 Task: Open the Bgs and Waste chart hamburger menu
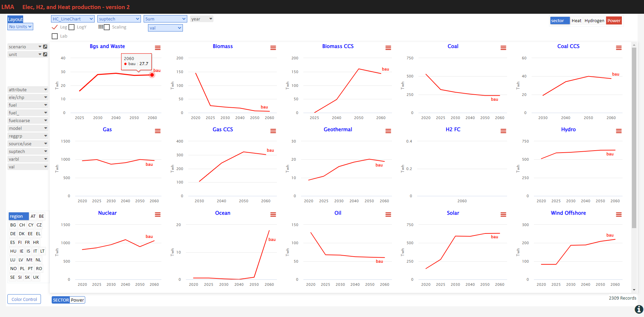158,48
